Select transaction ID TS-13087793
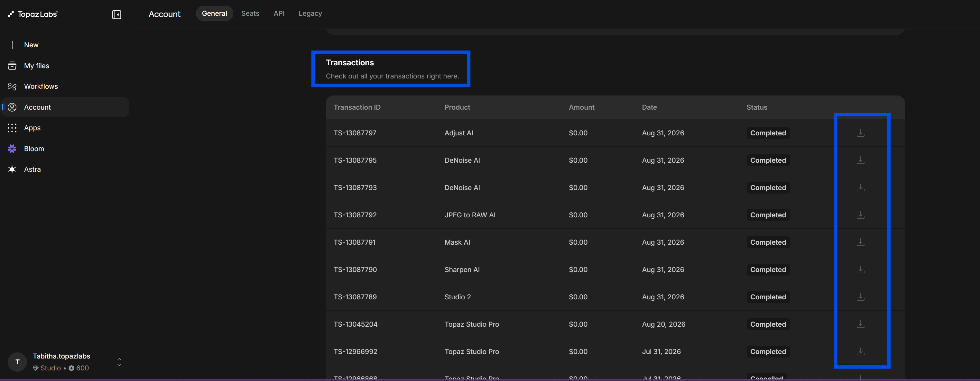The width and height of the screenshot is (980, 381). [x=355, y=188]
